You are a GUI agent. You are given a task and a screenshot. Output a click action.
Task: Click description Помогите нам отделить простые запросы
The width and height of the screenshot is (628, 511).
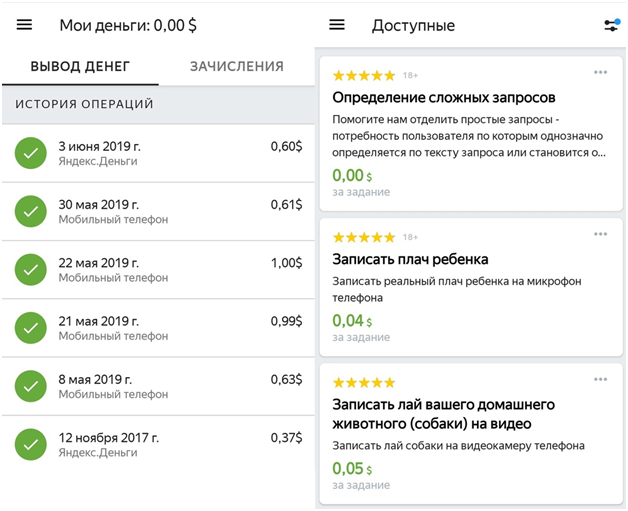[x=469, y=136]
